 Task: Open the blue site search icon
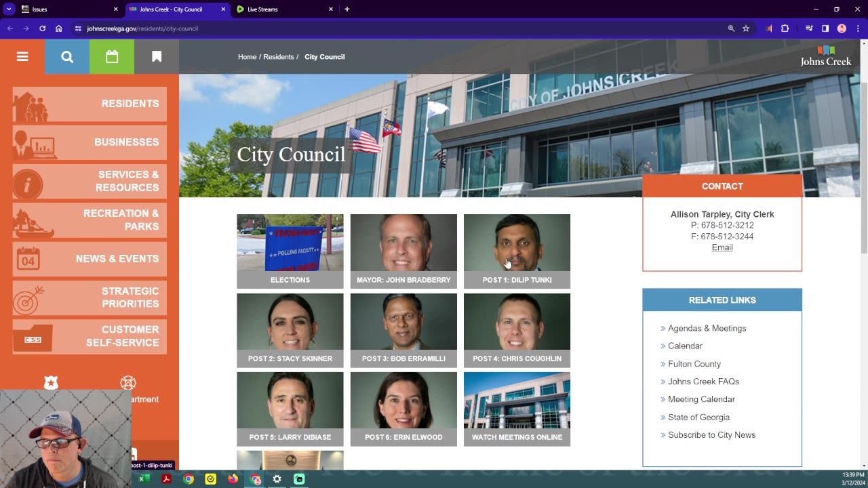click(67, 57)
